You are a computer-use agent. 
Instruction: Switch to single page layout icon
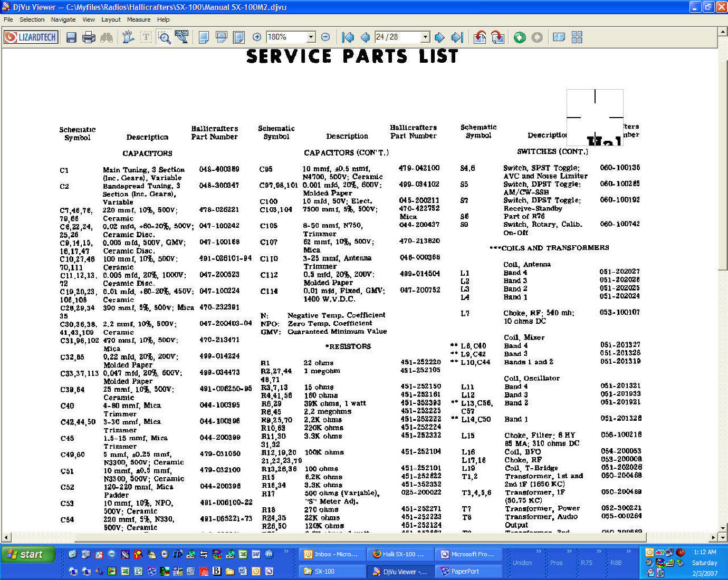tap(204, 37)
